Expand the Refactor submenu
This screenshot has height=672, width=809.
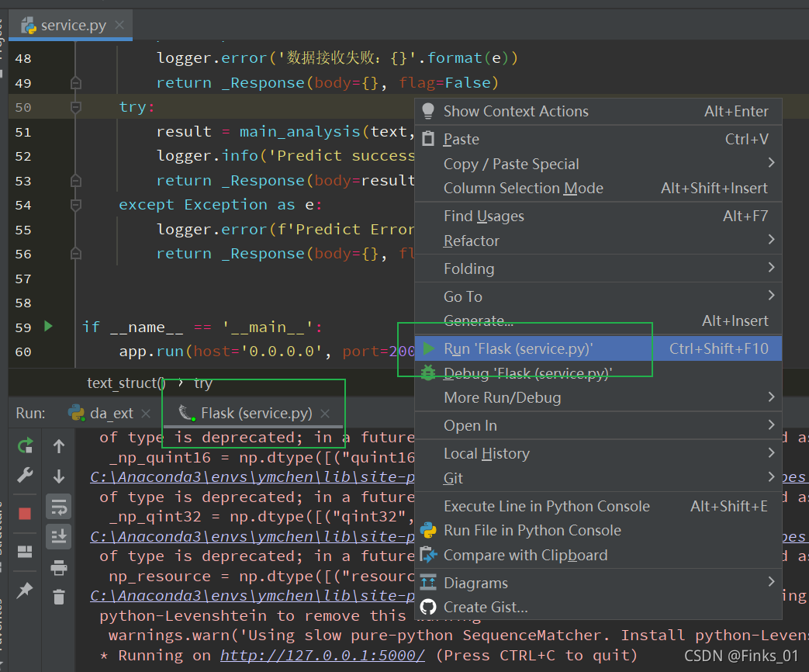[x=599, y=241]
